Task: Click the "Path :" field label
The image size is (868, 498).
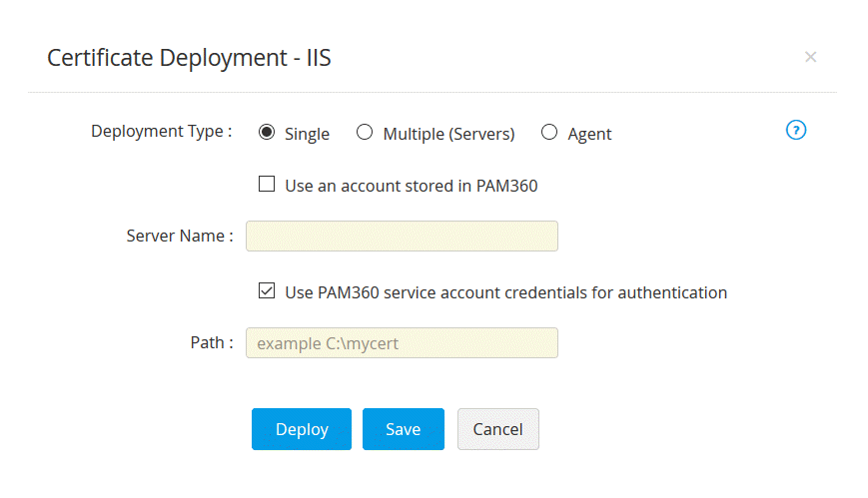Action: pyautogui.click(x=212, y=342)
